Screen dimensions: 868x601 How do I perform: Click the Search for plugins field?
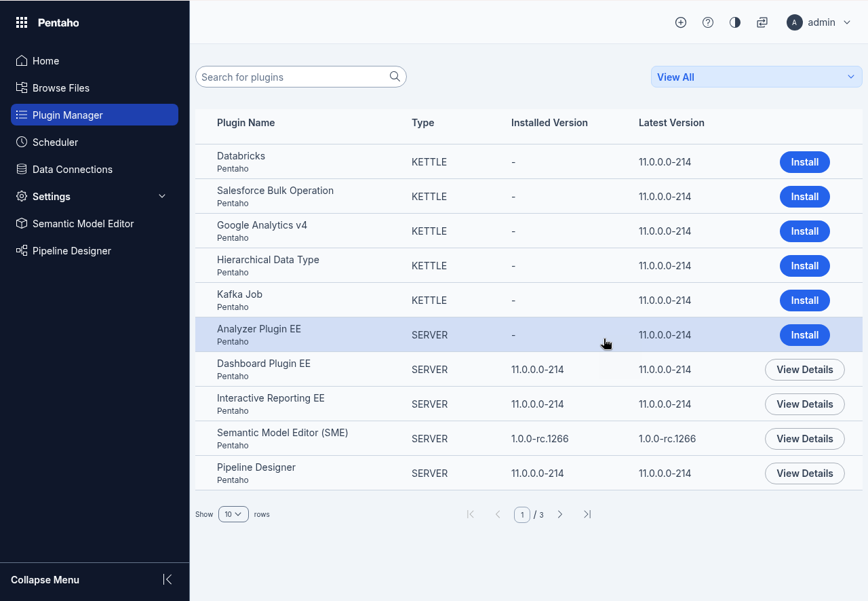(x=292, y=77)
